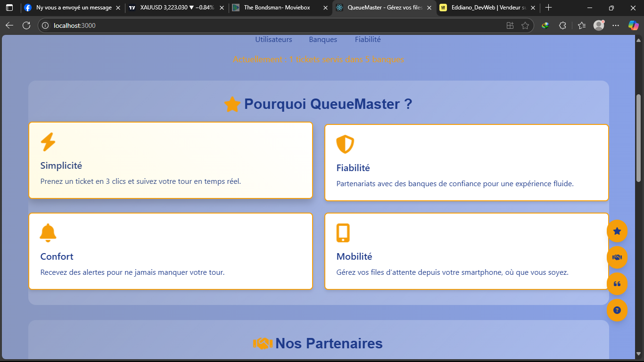Go back using the browser back arrow
644x362 pixels.
pos(9,25)
